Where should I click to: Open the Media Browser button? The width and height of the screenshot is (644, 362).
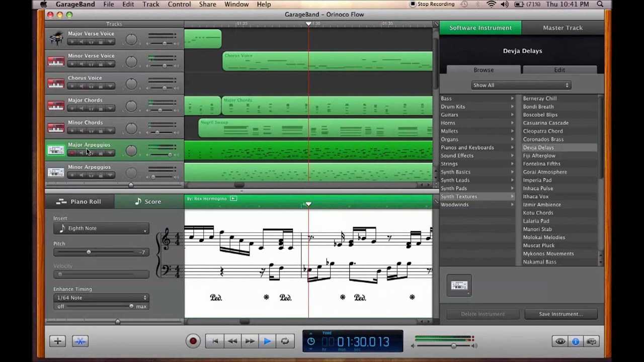(591, 341)
